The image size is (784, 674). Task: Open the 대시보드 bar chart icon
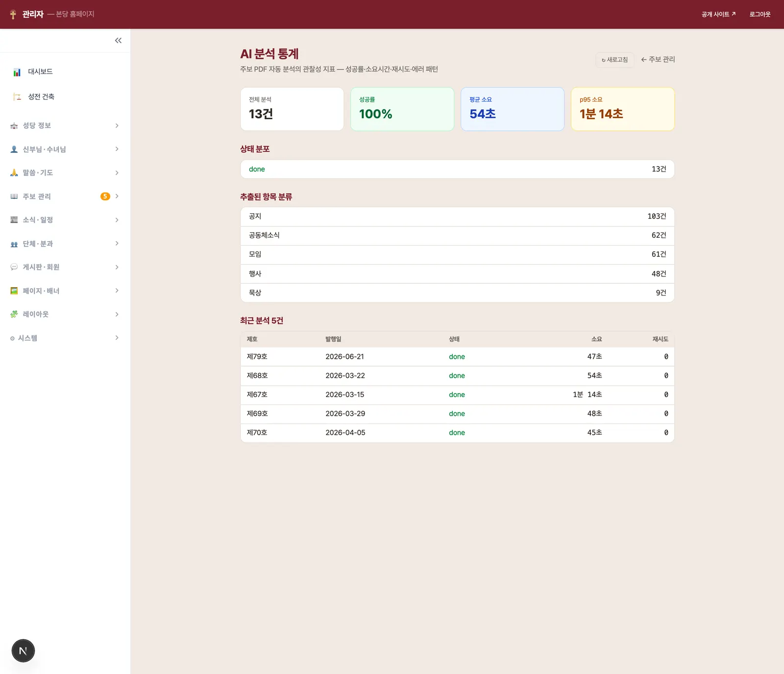17,72
